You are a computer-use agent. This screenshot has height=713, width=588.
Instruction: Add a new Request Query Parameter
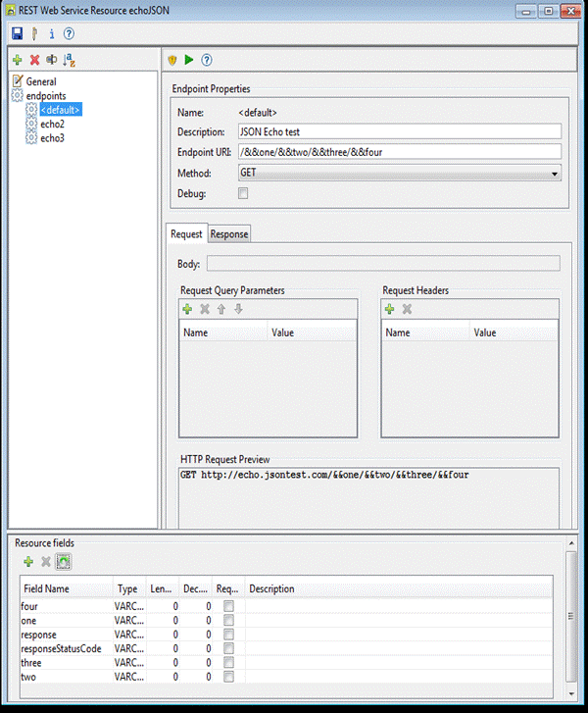188,309
